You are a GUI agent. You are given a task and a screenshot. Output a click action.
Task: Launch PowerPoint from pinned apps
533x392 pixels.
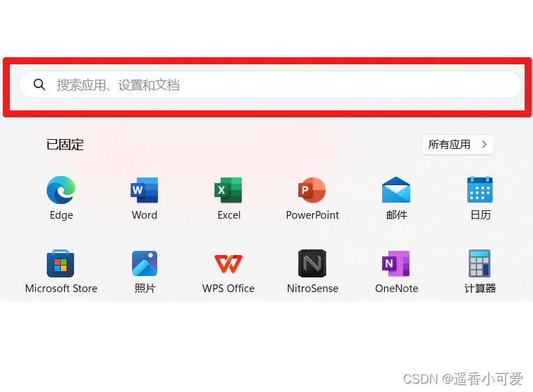click(x=312, y=198)
